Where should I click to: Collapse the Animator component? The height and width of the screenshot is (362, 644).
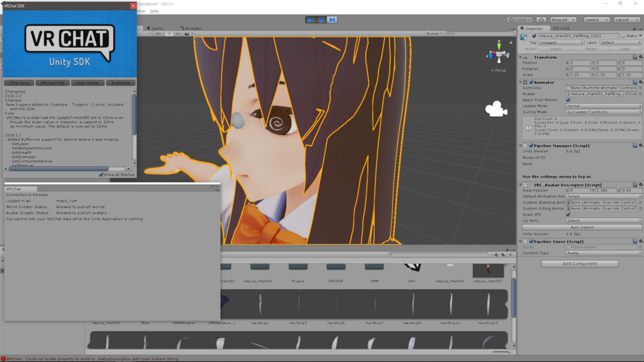tap(520, 82)
